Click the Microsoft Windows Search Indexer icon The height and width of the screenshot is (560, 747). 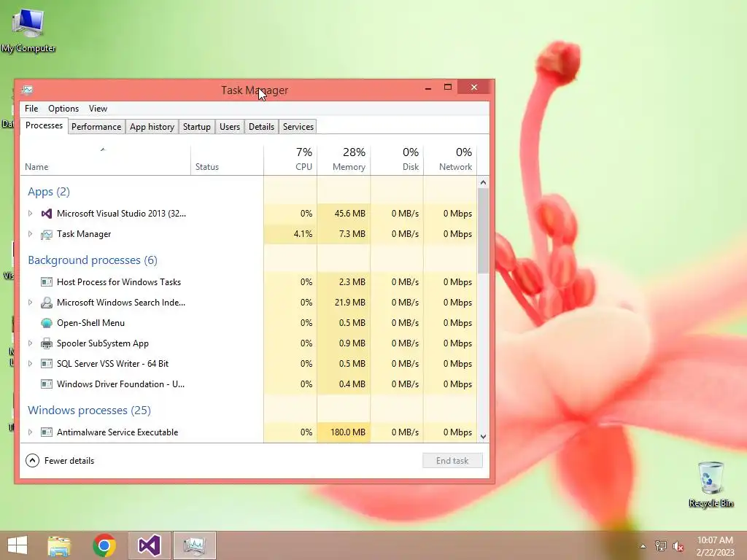pos(46,303)
